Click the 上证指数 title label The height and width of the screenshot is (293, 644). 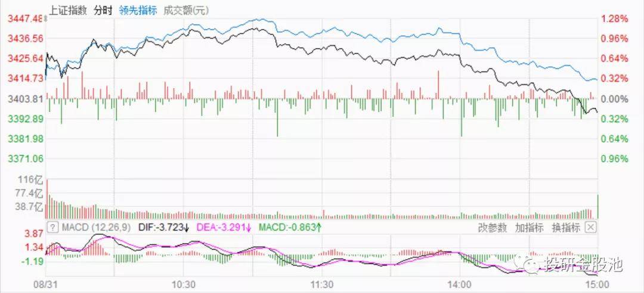point(68,11)
